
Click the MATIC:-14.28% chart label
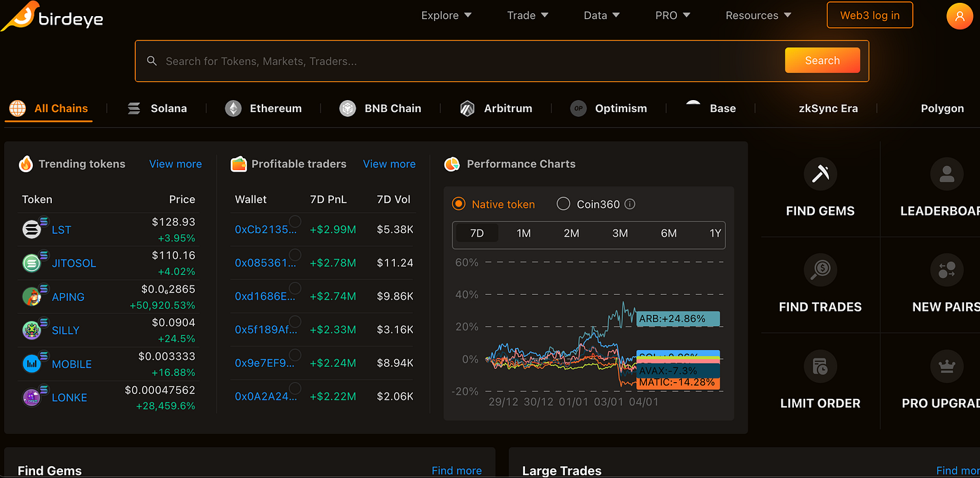pyautogui.click(x=678, y=382)
